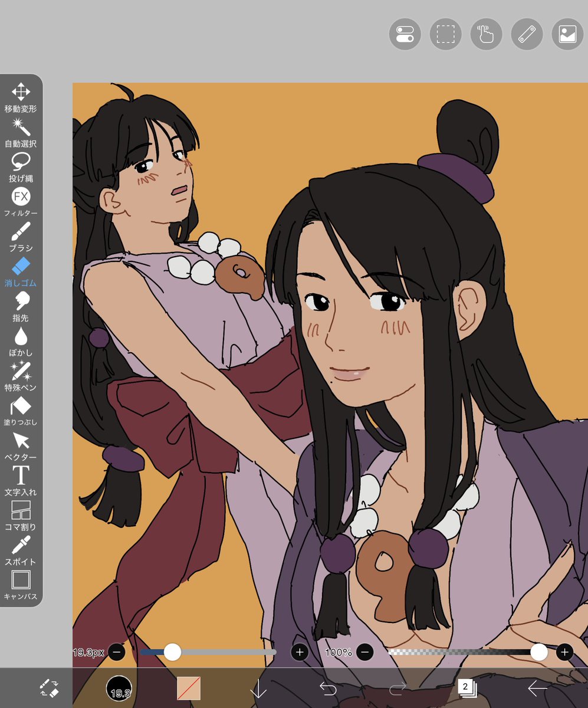Switch between brush and eraser icon
Viewport: 588px width, 708px height.
(49, 688)
